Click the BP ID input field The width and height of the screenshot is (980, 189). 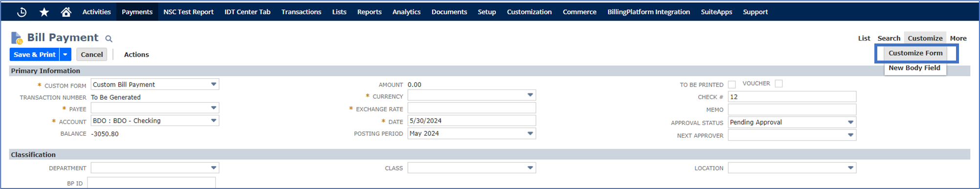[x=151, y=183]
